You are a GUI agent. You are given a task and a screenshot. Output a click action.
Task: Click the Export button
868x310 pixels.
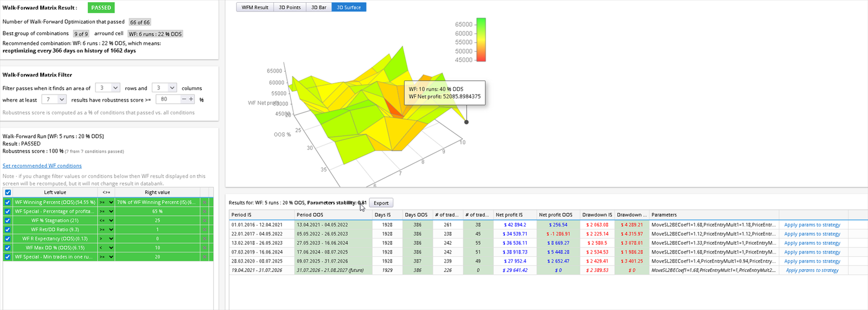point(381,203)
